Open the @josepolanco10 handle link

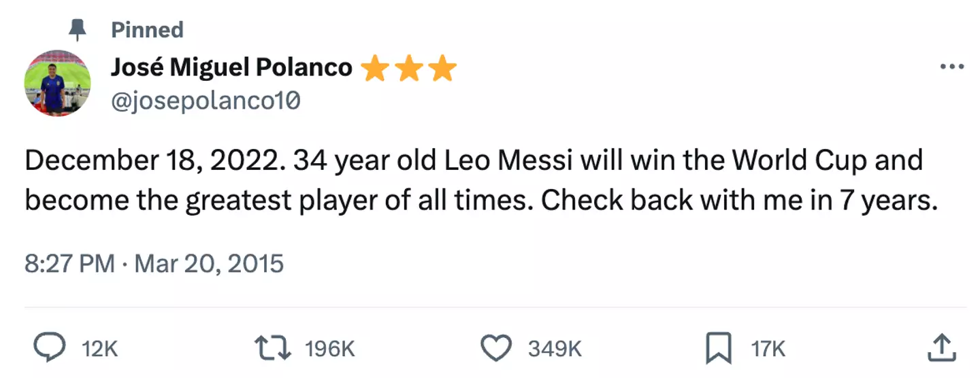pos(205,101)
